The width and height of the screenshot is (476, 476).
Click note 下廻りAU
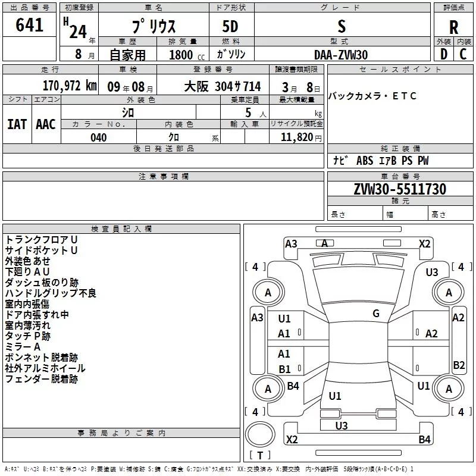(x=27, y=272)
